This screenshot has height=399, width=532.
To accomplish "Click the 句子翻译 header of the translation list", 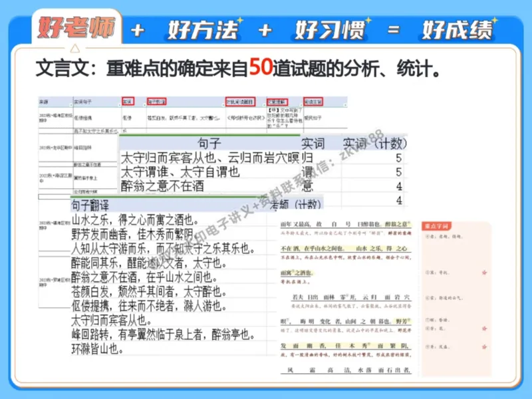I will click(x=90, y=205).
